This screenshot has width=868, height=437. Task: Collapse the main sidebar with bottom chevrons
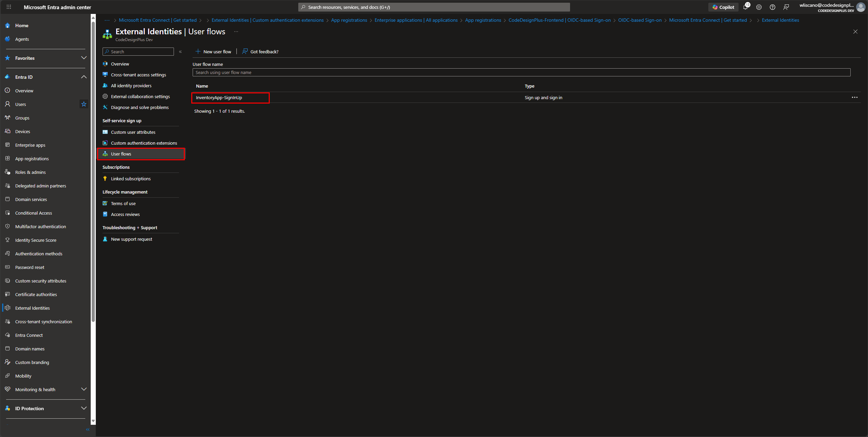pos(88,430)
